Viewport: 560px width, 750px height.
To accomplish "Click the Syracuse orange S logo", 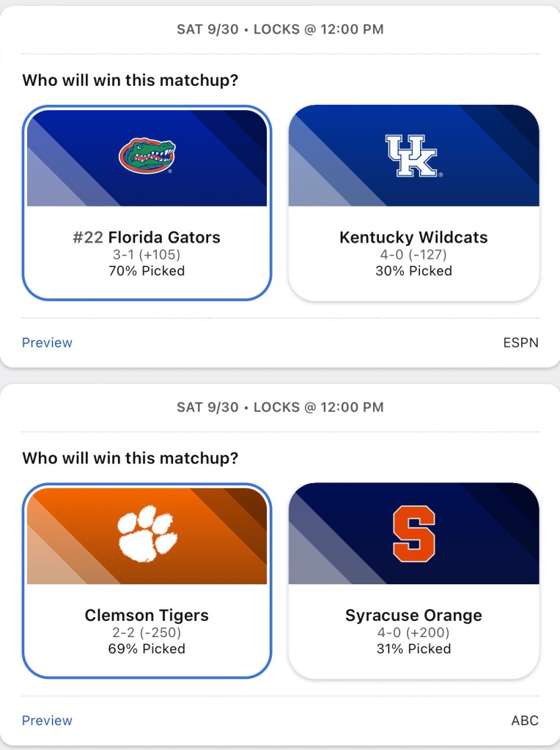I will coord(413,533).
